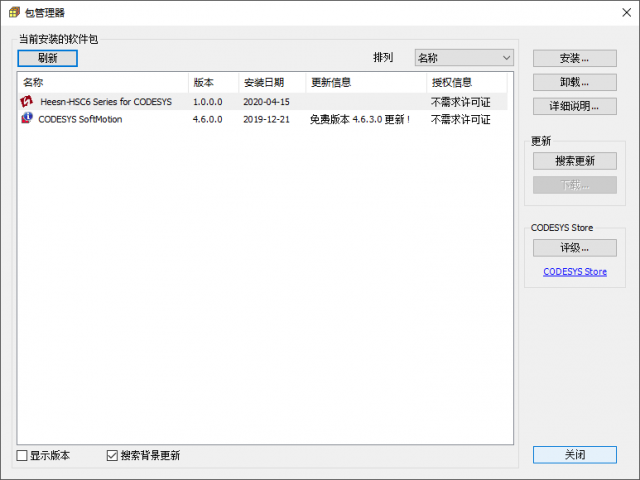Viewport: 640px width, 480px height.
Task: Click the 安装... install button
Action: (x=574, y=58)
